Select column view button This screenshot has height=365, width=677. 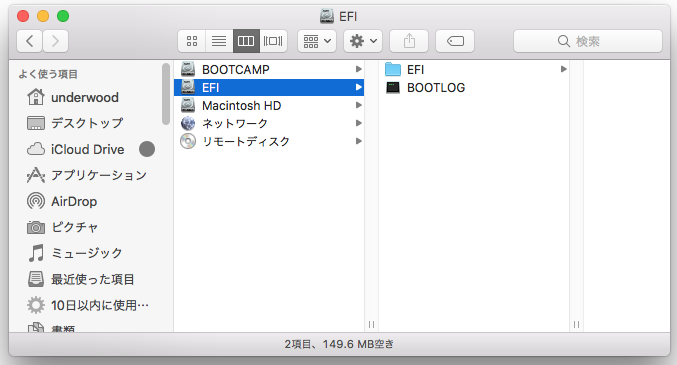click(246, 41)
